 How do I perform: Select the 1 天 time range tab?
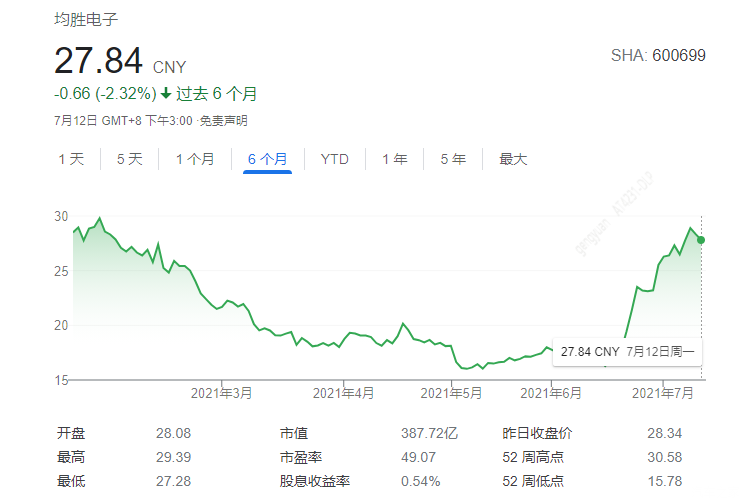[x=71, y=159]
